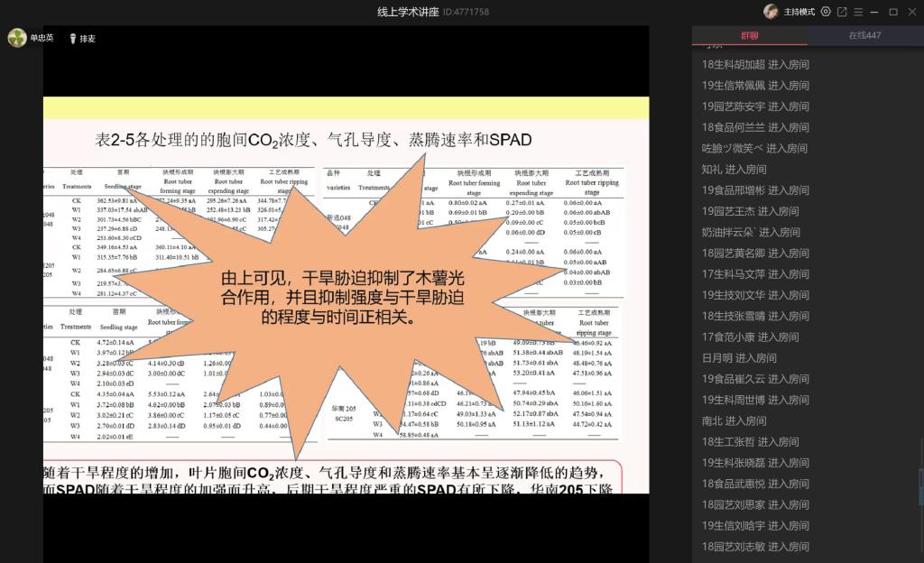Maximize the lecture window
This screenshot has height=563, width=924.
(893, 12)
